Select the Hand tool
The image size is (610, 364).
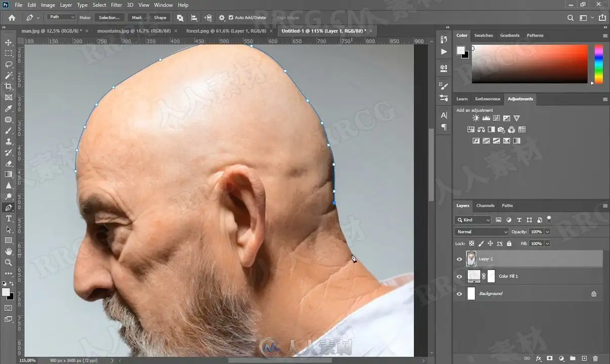pyautogui.click(x=9, y=251)
